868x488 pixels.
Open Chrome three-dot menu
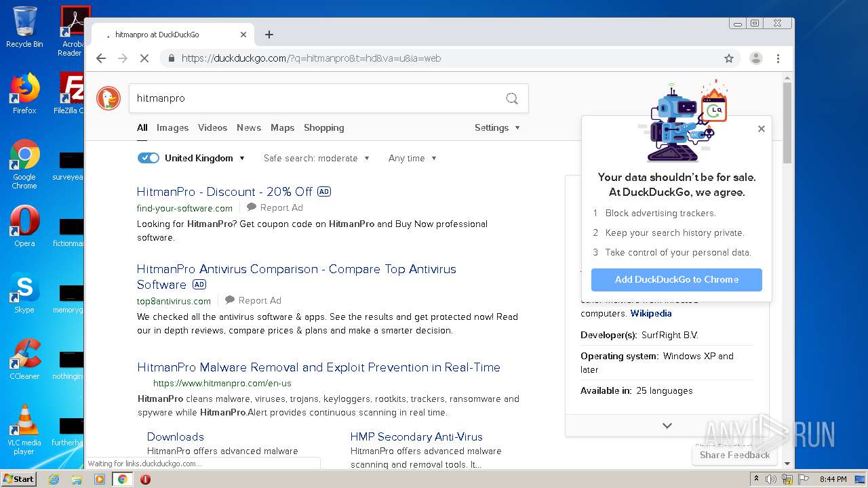pyautogui.click(x=778, y=58)
